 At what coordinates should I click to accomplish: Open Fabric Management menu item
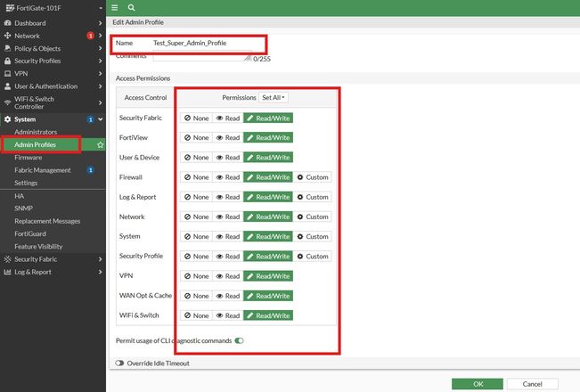point(43,170)
